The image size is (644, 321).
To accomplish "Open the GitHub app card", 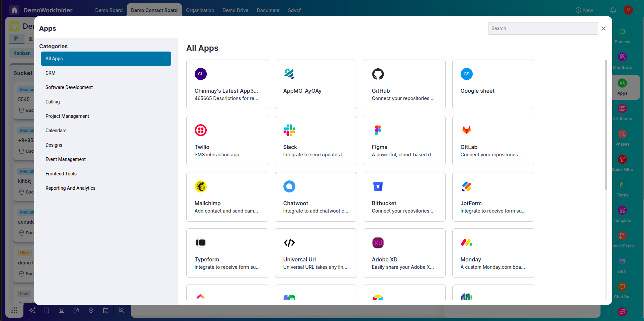I will click(x=404, y=84).
